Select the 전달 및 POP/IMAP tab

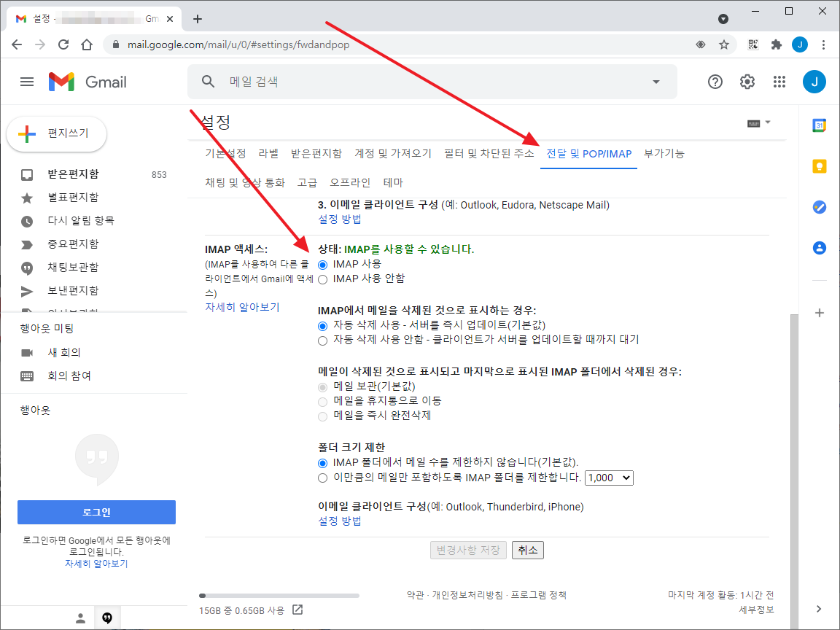coord(588,154)
